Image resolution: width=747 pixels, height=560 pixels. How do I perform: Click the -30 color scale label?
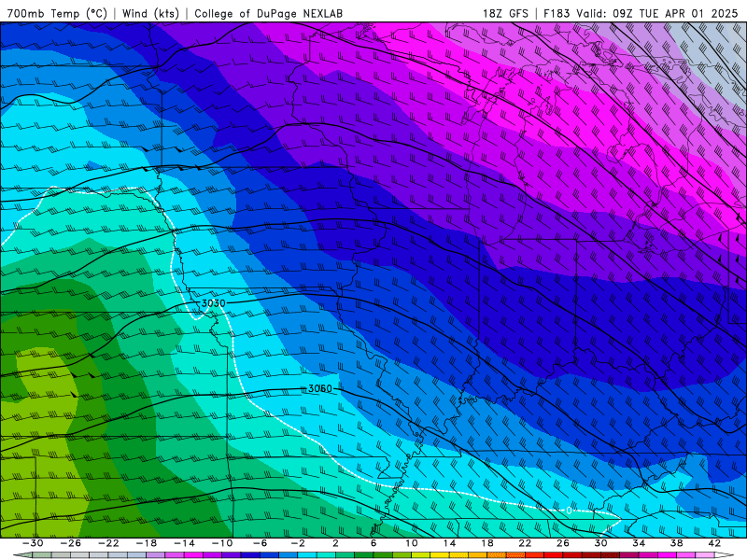coord(33,543)
